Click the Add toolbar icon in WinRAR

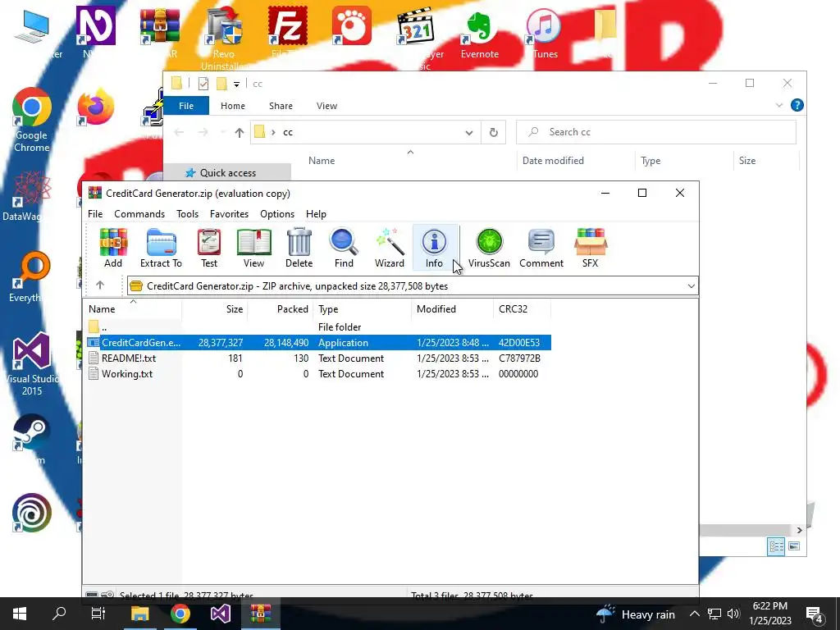click(x=113, y=248)
